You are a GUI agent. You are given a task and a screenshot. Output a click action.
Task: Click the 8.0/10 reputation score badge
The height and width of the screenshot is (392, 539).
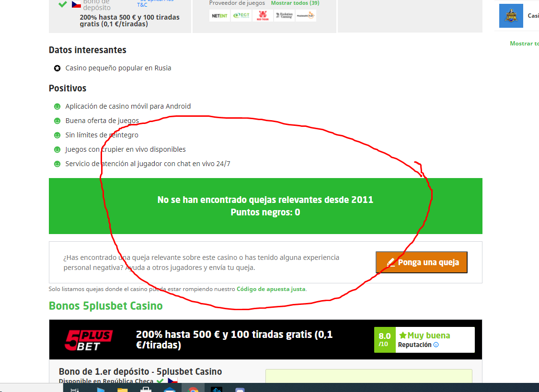click(x=385, y=340)
